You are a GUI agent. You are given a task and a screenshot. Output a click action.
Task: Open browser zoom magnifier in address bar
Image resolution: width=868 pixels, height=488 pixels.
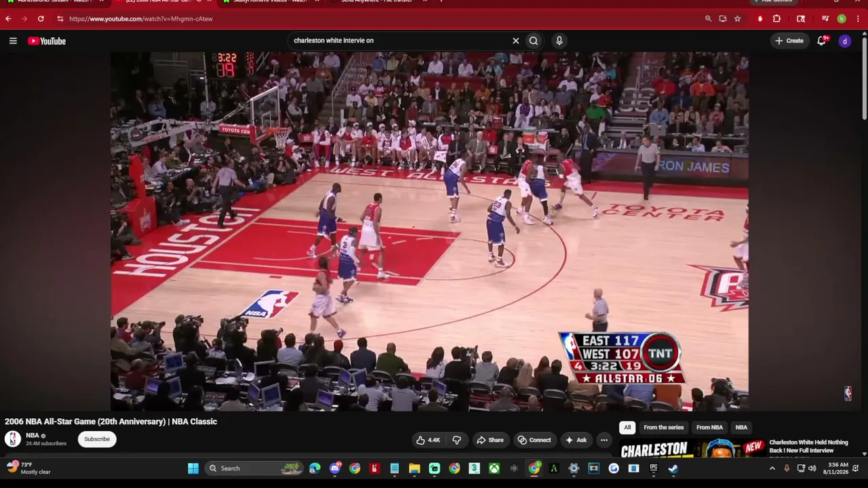tap(708, 19)
